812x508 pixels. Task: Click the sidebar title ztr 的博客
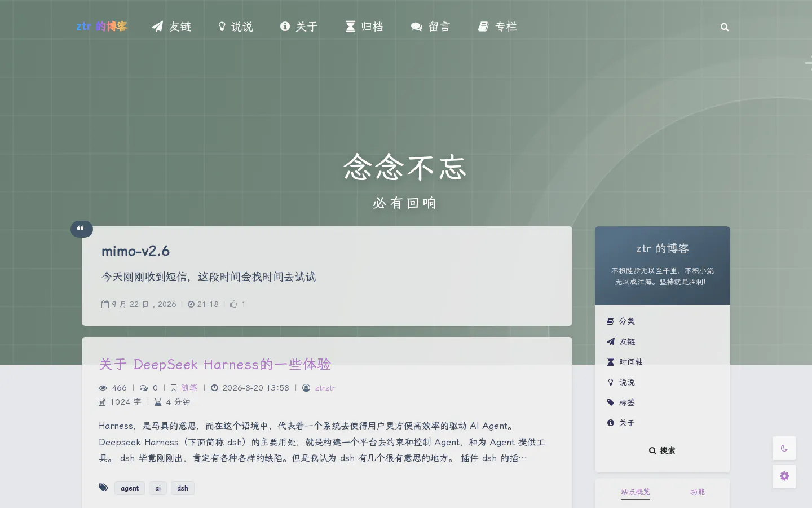click(663, 248)
